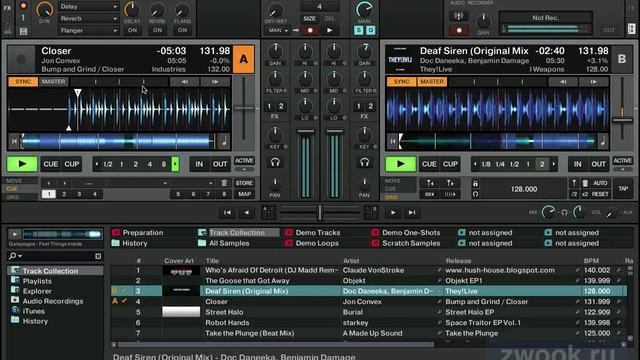The height and width of the screenshot is (360, 640).
Task: Toggle SYNC on Deck A
Action: (x=23, y=82)
